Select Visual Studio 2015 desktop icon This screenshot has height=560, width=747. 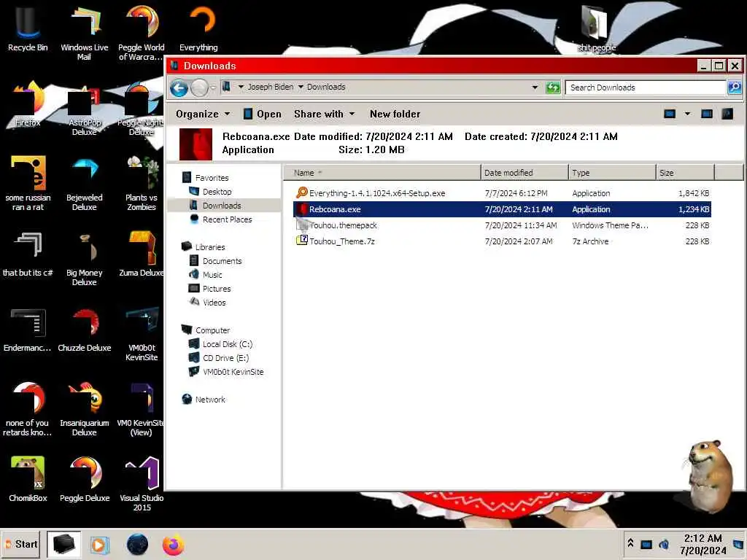click(x=141, y=484)
